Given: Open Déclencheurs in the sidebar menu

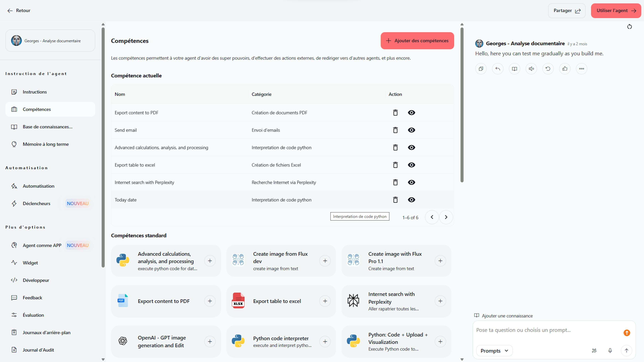Looking at the screenshot, I should pos(37,203).
